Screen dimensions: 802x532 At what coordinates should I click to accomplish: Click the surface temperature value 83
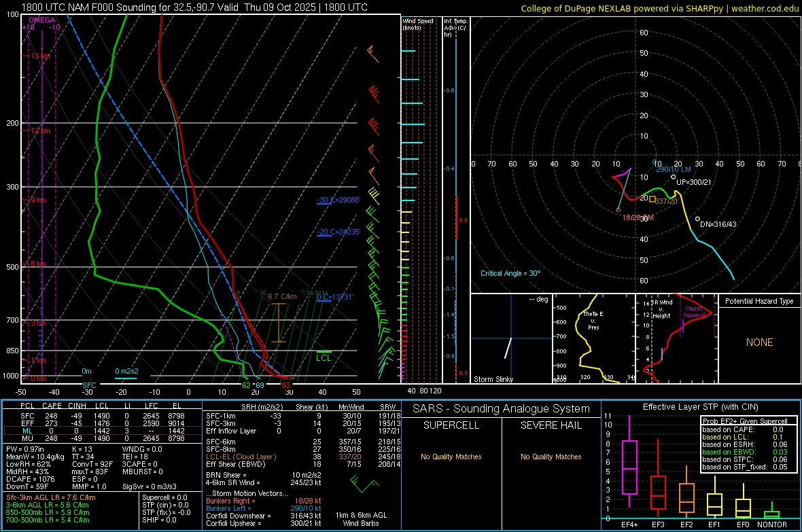(x=285, y=385)
